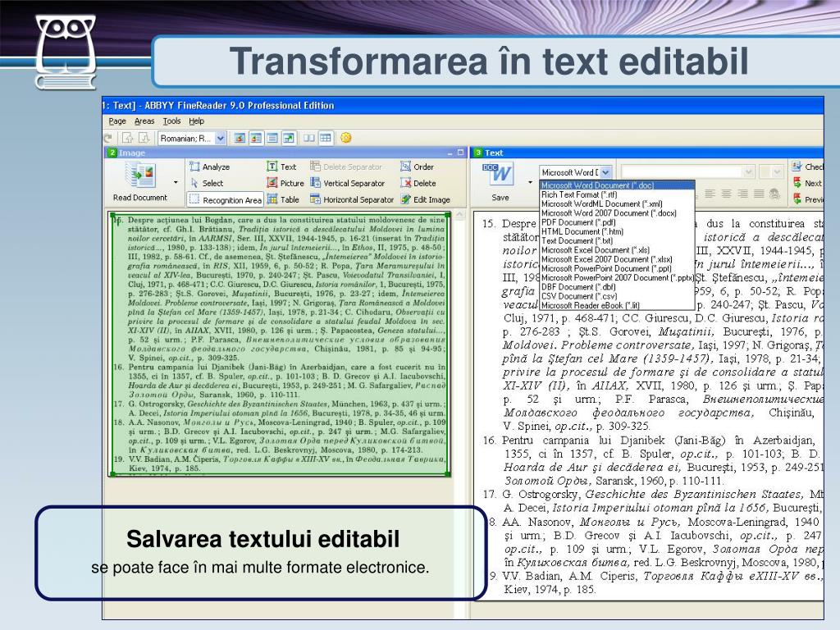Select the Picture area tool

tap(285, 183)
